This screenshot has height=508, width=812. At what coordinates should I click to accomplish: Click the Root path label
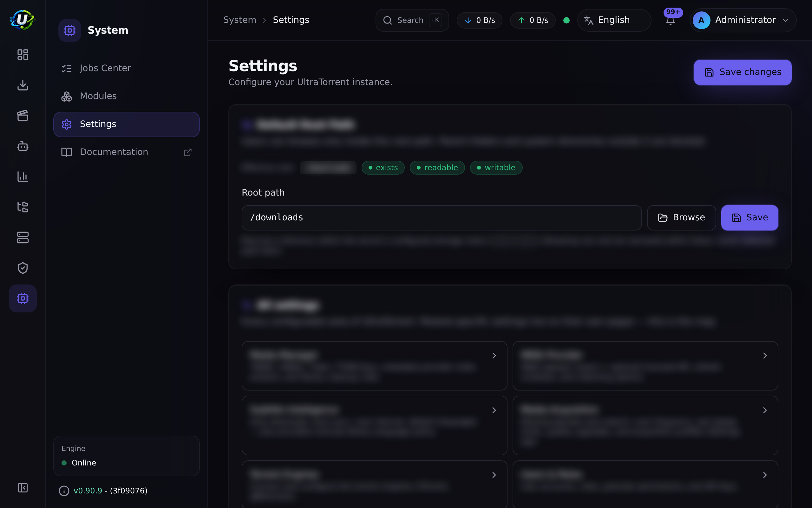[x=263, y=193]
